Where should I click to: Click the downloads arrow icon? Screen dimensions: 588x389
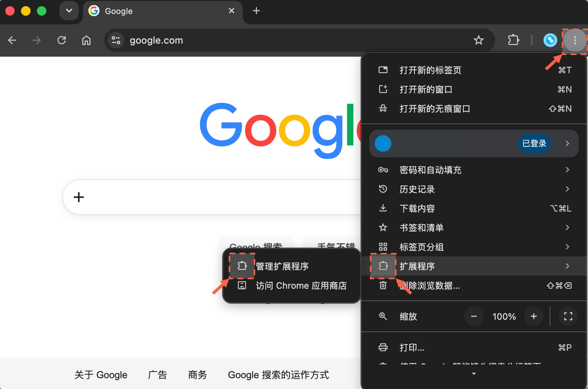tap(383, 208)
